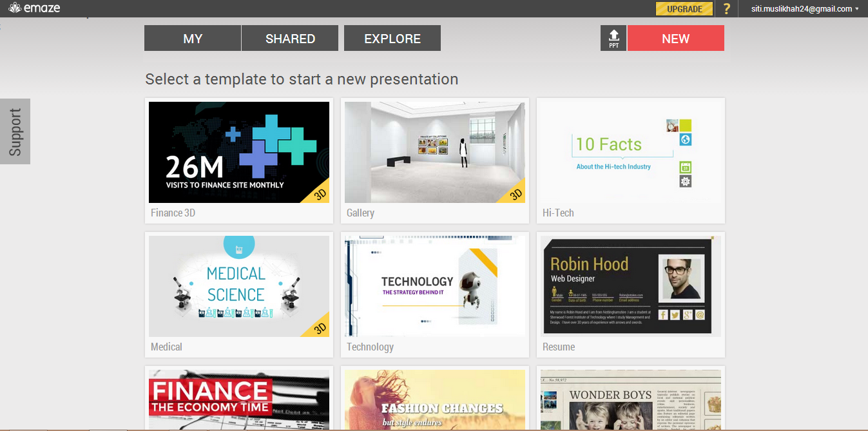Open the SHARED tab
This screenshot has height=431, width=868.
coord(290,38)
